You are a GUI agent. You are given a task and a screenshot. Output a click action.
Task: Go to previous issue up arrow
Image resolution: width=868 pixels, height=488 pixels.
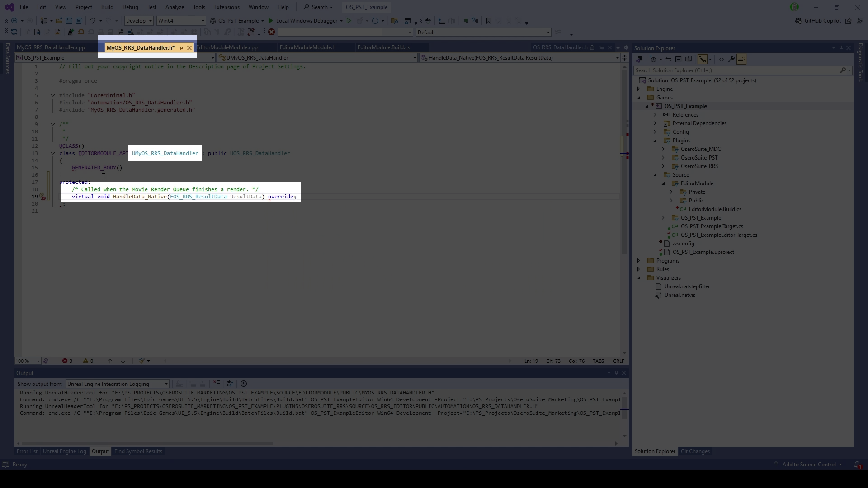click(x=109, y=361)
